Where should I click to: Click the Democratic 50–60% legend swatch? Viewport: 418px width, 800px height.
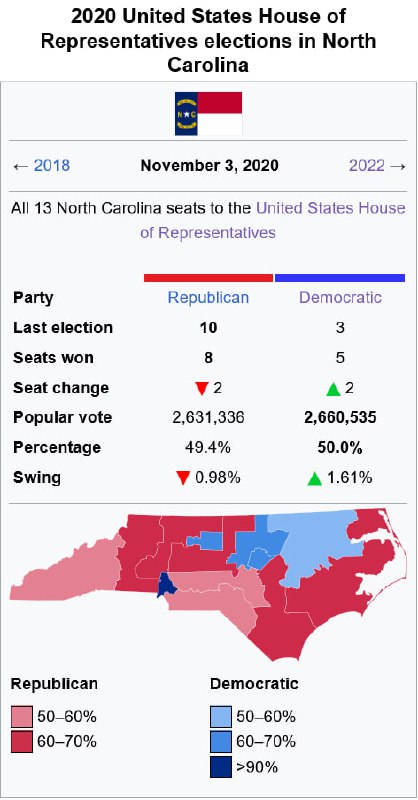(x=221, y=717)
